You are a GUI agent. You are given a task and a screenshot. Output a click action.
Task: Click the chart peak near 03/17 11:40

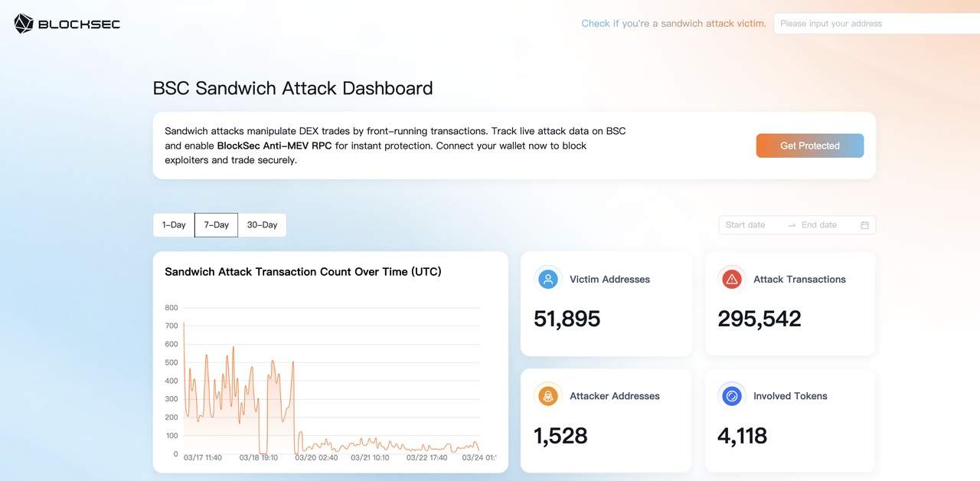pos(185,324)
